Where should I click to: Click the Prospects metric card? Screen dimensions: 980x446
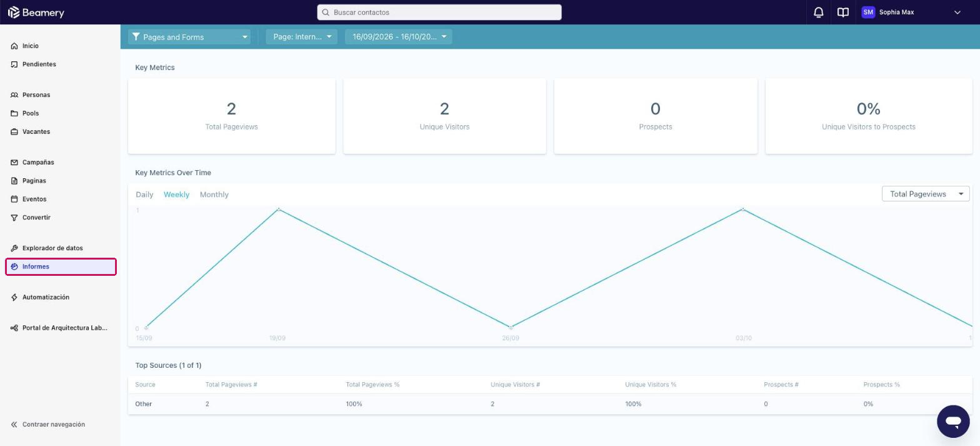(656, 116)
